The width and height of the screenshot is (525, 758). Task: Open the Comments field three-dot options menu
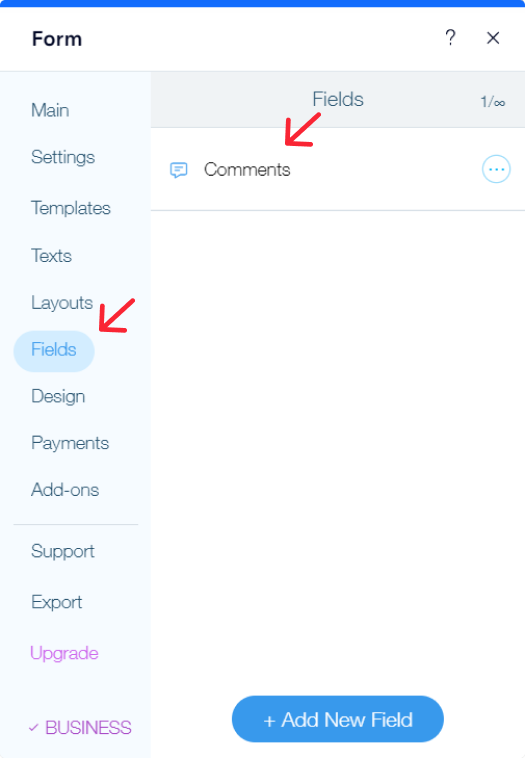pos(496,169)
